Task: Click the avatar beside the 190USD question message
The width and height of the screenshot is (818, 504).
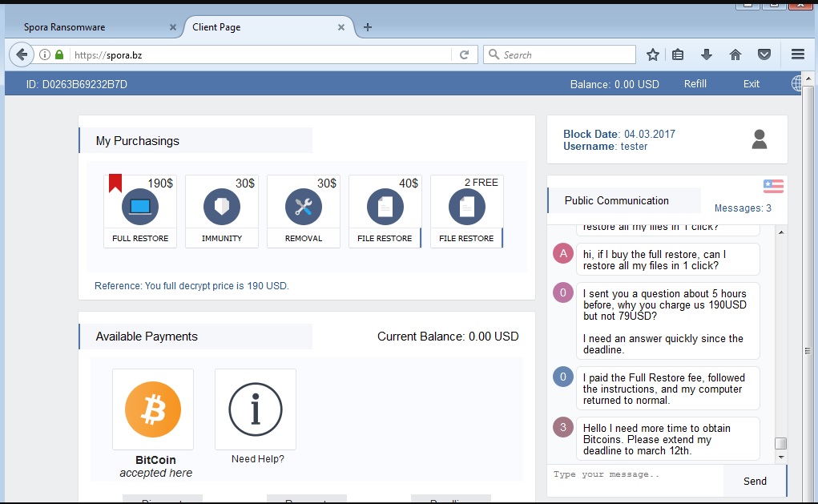Action: coord(563,292)
